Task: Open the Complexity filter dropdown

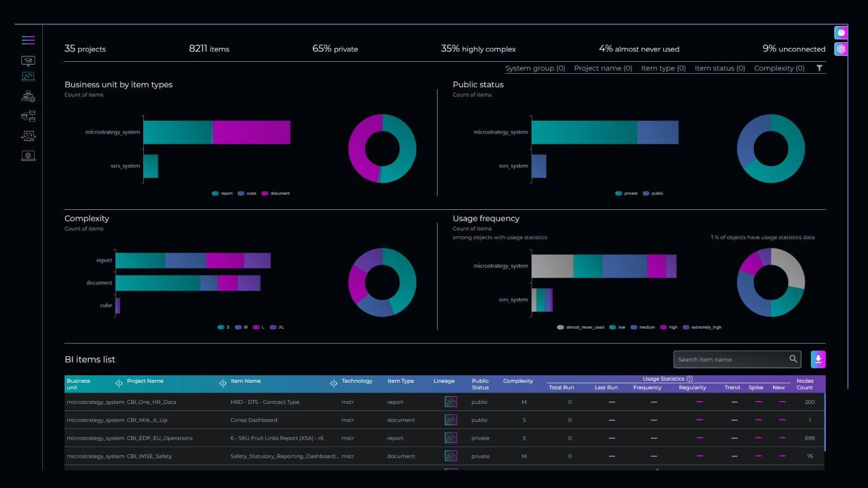Action: click(779, 68)
